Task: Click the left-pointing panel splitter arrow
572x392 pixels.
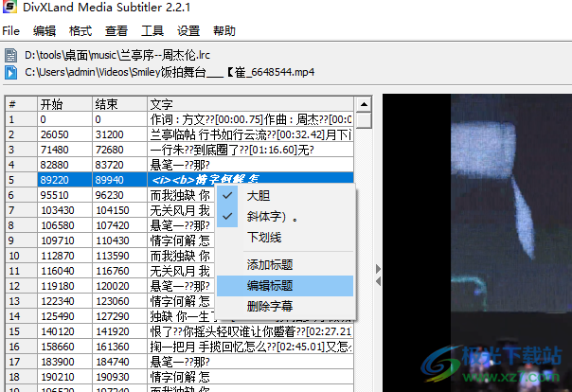Action: (x=378, y=281)
